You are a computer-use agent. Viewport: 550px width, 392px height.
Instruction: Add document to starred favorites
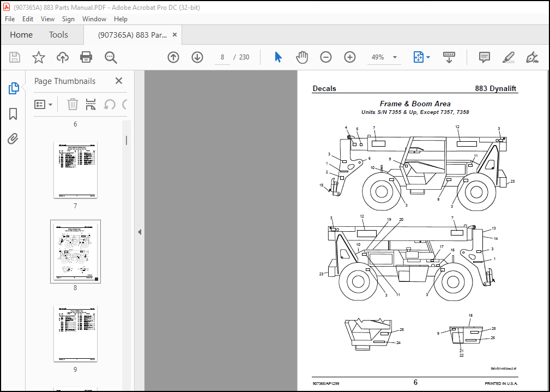click(39, 57)
